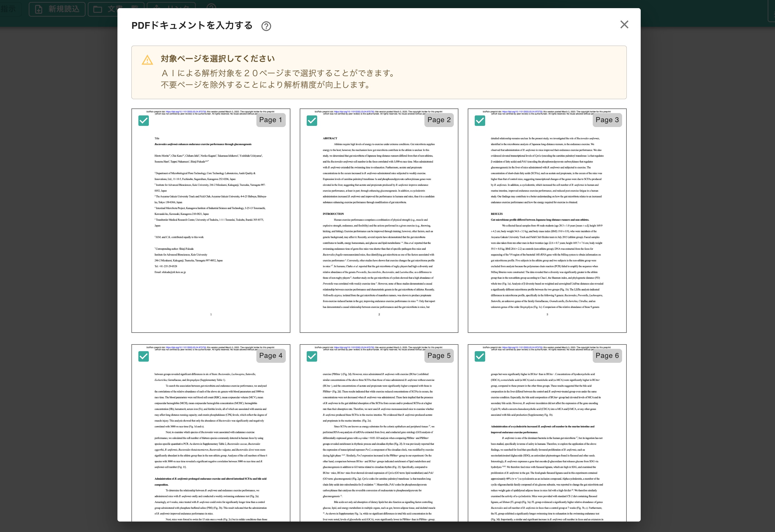Screen dimensions: 775x532
Task: Click the Page 3 results thumbnail
Action: pyautogui.click(x=547, y=220)
